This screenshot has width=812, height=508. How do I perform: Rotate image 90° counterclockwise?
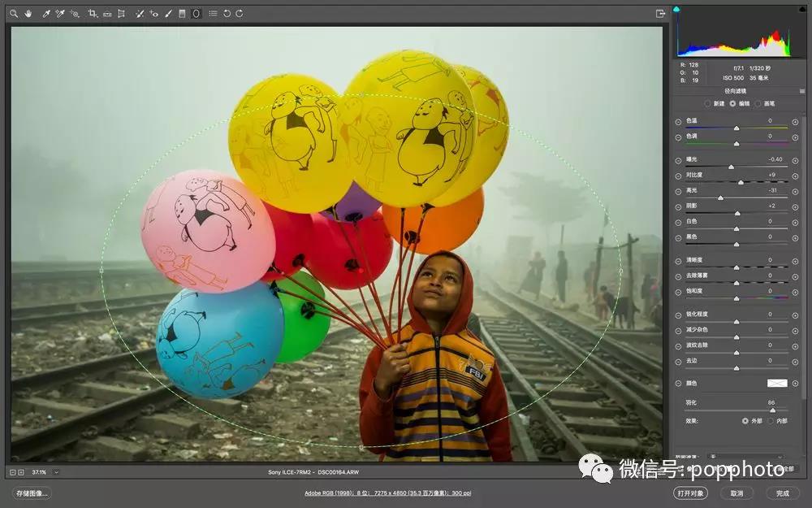coord(227,14)
